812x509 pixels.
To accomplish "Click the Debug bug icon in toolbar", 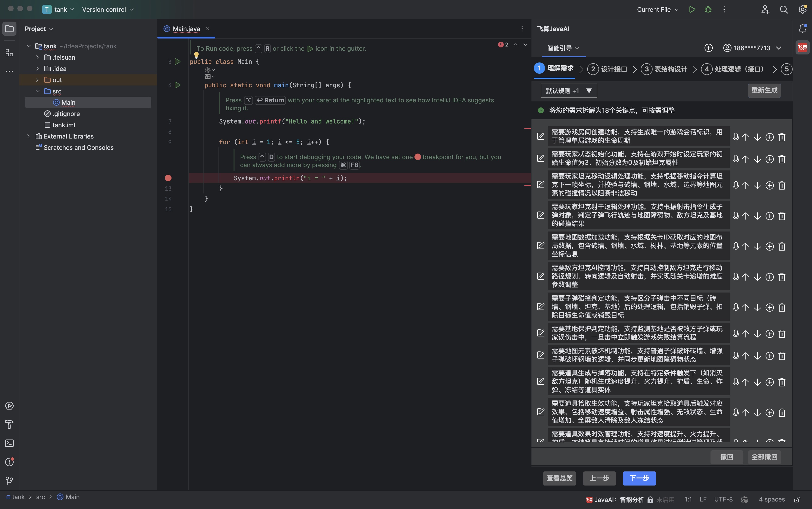I will pyautogui.click(x=708, y=9).
